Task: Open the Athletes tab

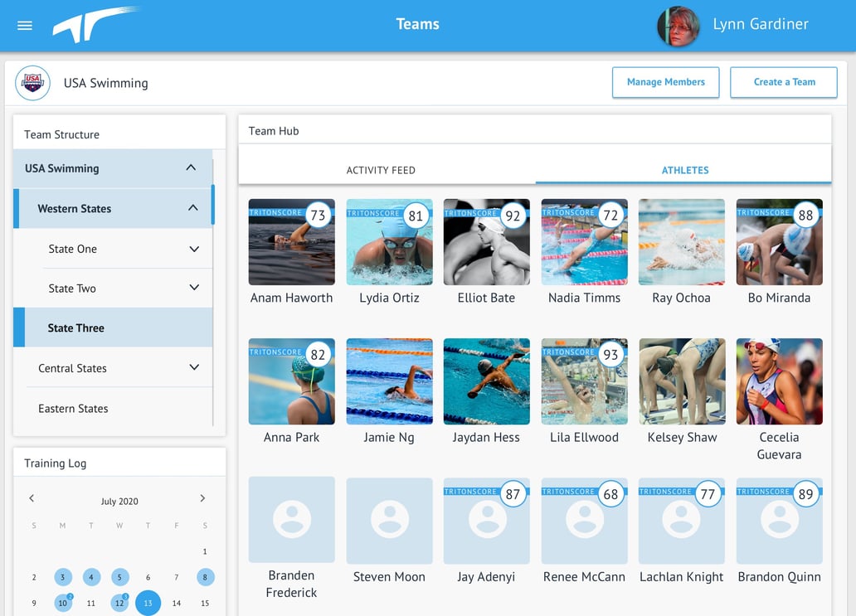Action: click(x=685, y=170)
